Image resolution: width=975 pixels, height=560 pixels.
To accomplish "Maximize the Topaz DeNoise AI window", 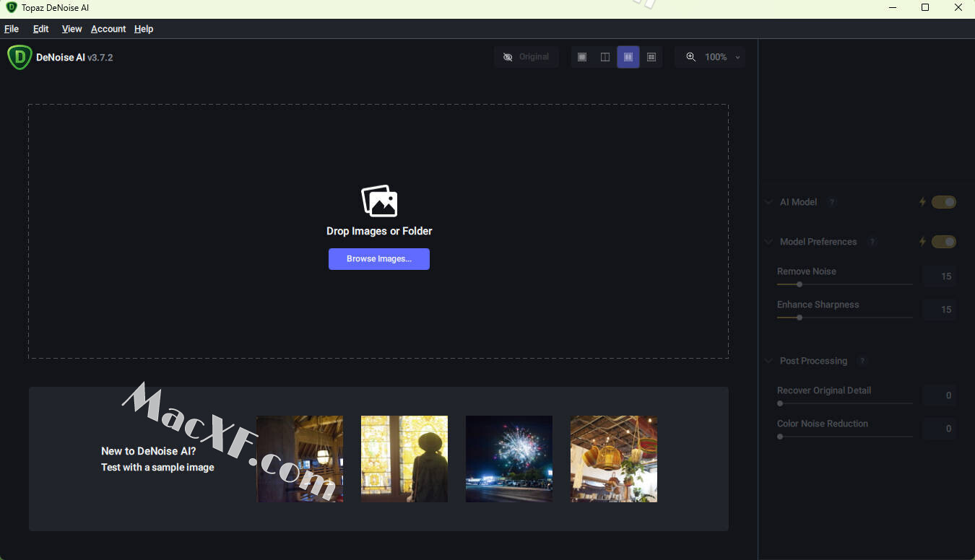I will pos(925,8).
